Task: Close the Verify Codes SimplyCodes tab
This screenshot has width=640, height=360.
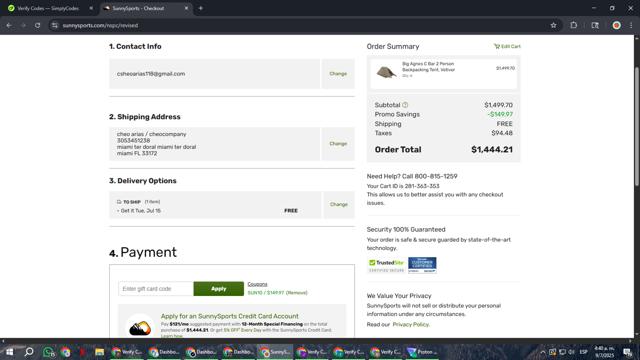Action: click(x=91, y=8)
